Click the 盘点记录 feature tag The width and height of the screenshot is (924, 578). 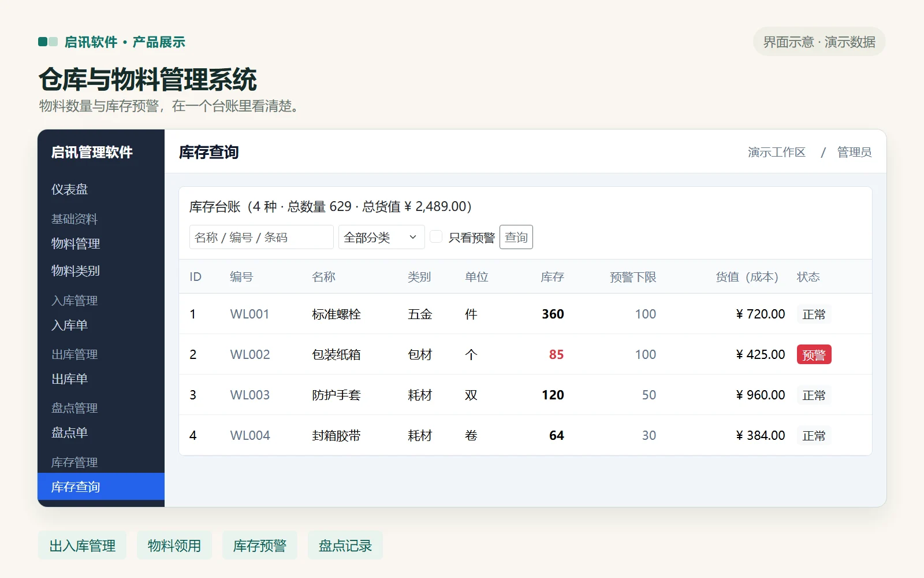point(345,546)
